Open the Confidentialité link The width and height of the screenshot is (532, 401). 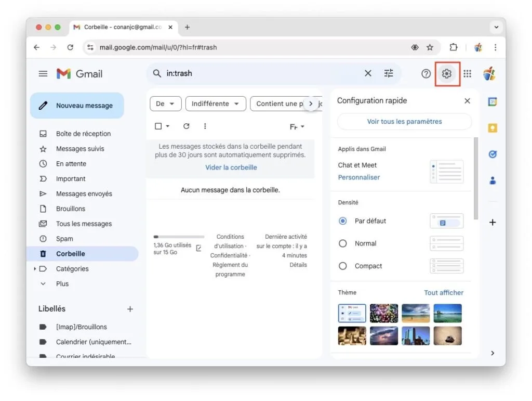229,255
